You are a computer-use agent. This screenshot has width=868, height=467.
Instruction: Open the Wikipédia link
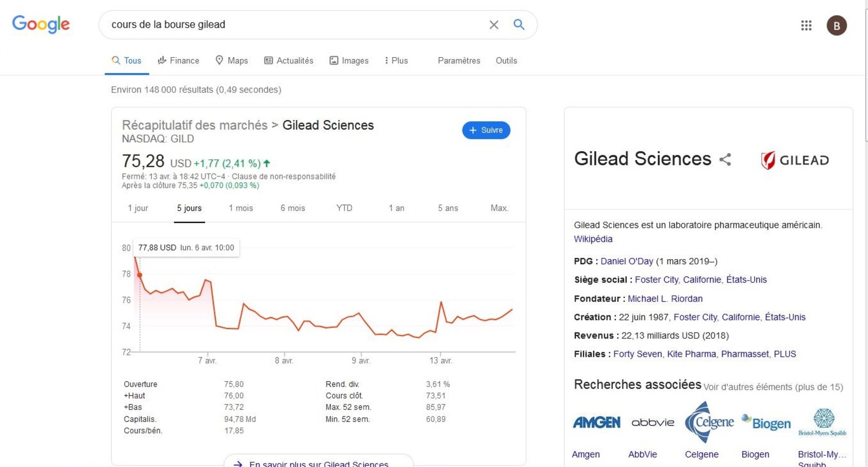coord(593,239)
